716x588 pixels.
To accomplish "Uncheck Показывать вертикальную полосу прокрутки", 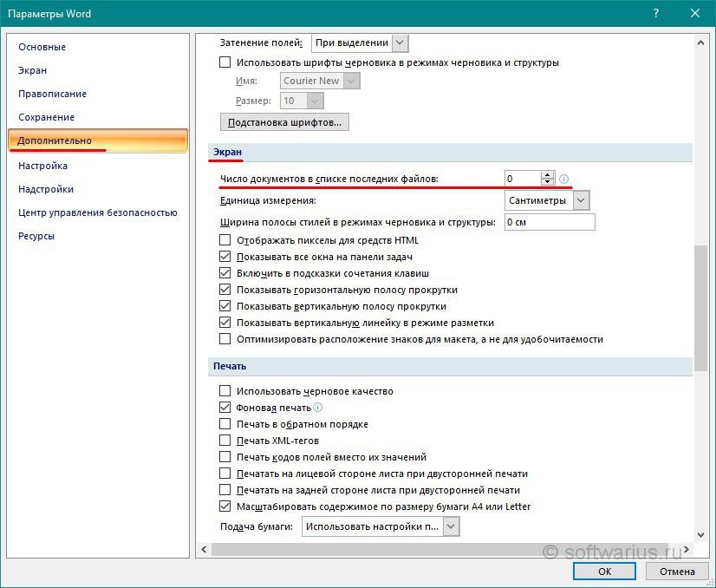I will [x=225, y=305].
